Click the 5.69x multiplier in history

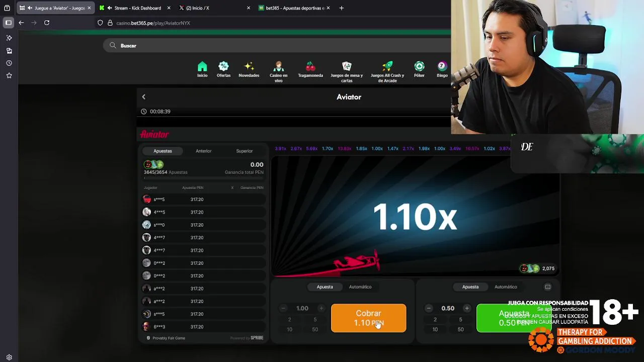(311, 148)
